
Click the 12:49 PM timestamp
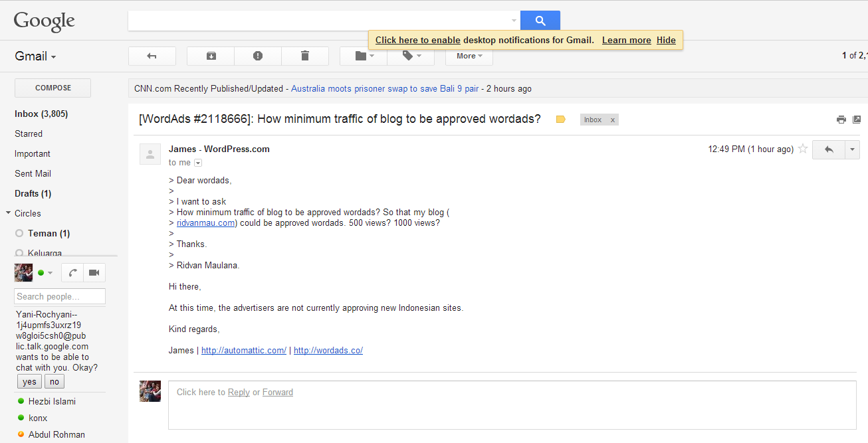tap(751, 149)
